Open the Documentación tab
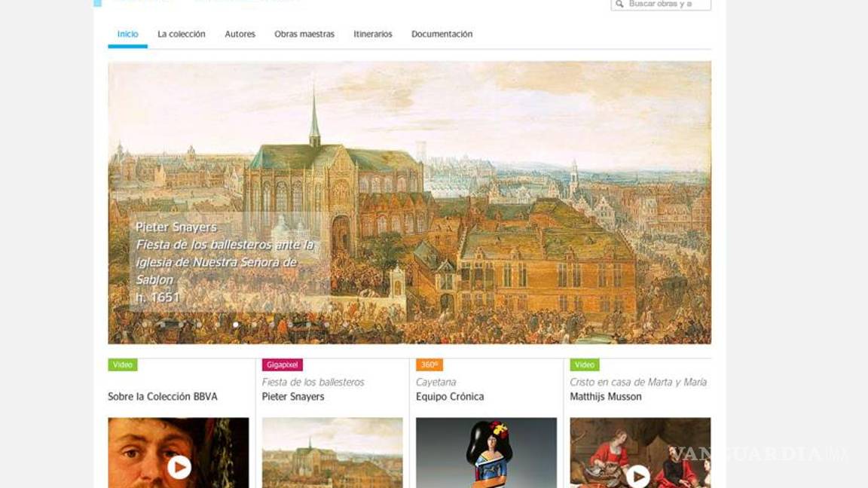 pyautogui.click(x=442, y=35)
